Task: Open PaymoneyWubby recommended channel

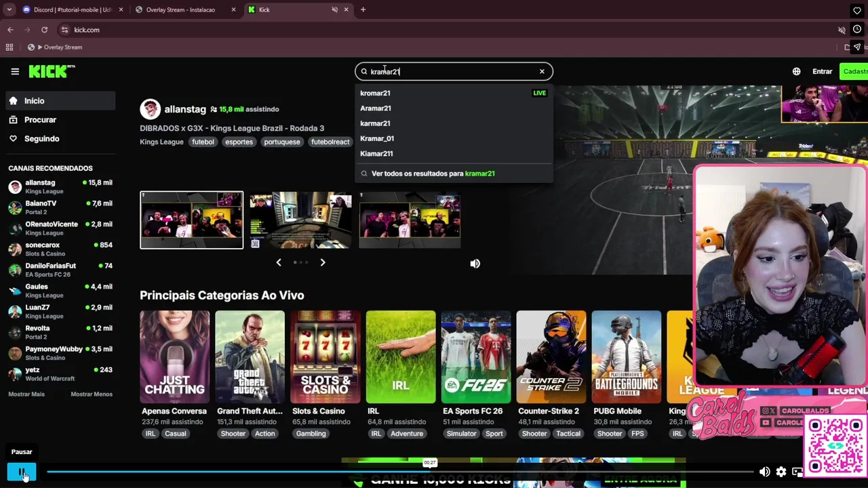Action: point(60,353)
